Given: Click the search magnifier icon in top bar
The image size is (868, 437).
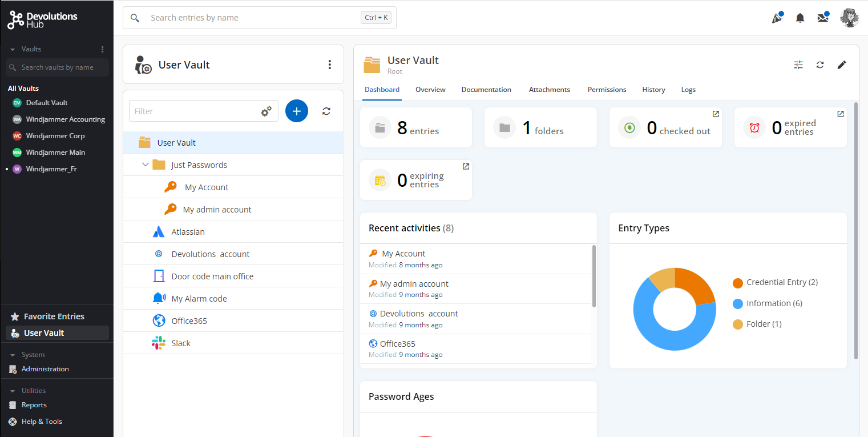Looking at the screenshot, I should pyautogui.click(x=135, y=18).
